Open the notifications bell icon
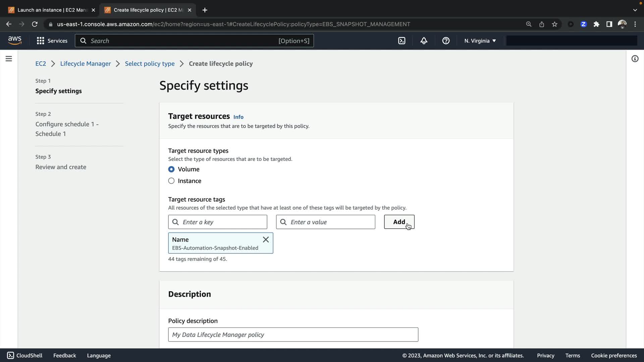644x362 pixels. [424, 41]
